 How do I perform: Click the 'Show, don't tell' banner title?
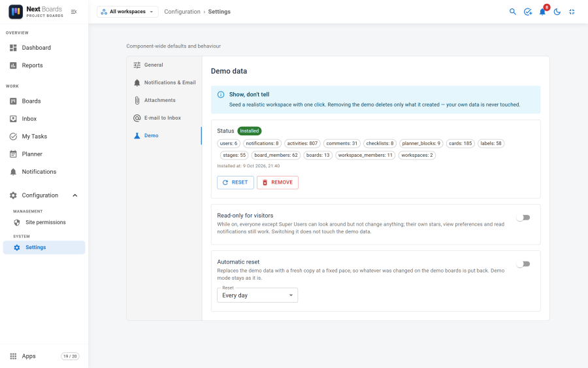[x=250, y=95]
